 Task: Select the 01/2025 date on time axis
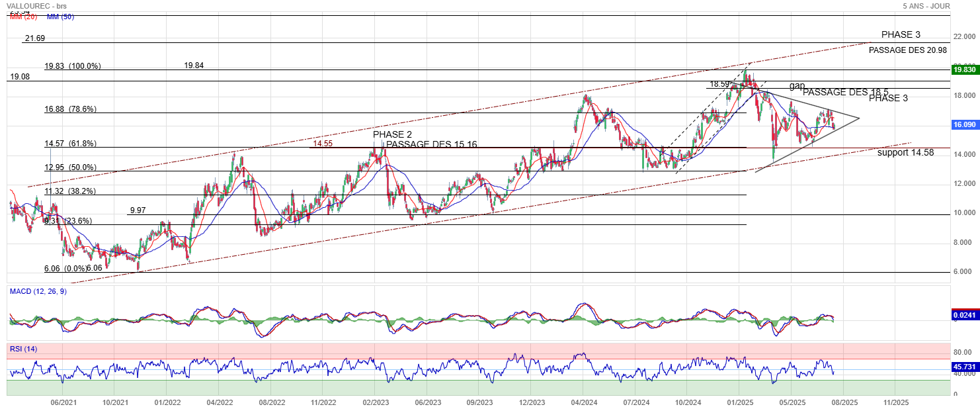point(740,402)
